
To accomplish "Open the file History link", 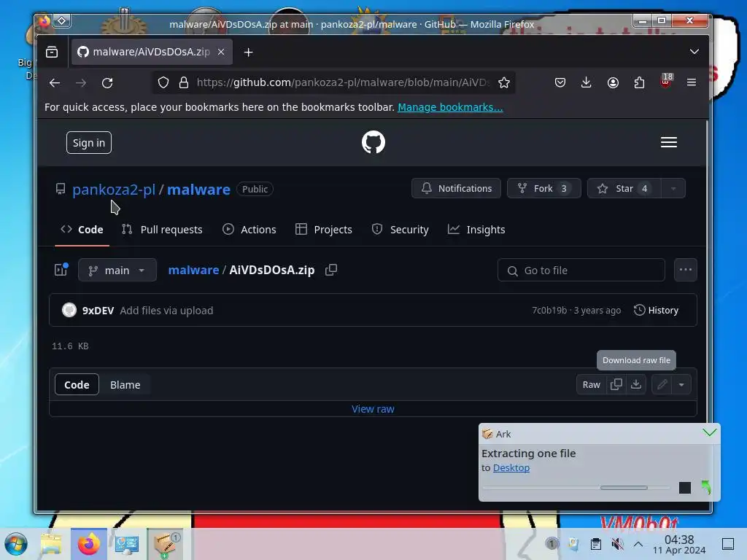I will point(656,310).
